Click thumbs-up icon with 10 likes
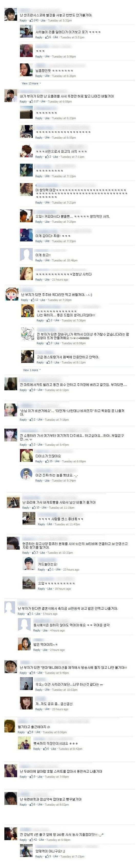Image resolution: width=138 pixels, height=868 pixels. point(34,507)
